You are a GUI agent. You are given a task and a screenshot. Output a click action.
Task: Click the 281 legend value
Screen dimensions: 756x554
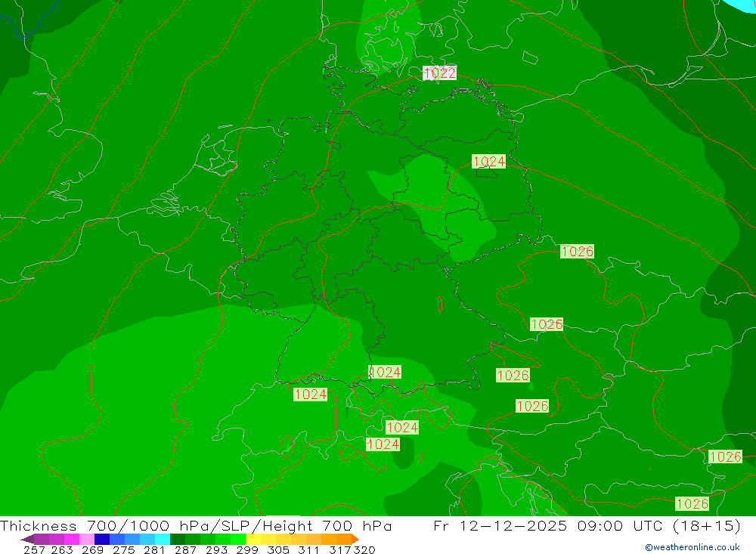(154, 549)
